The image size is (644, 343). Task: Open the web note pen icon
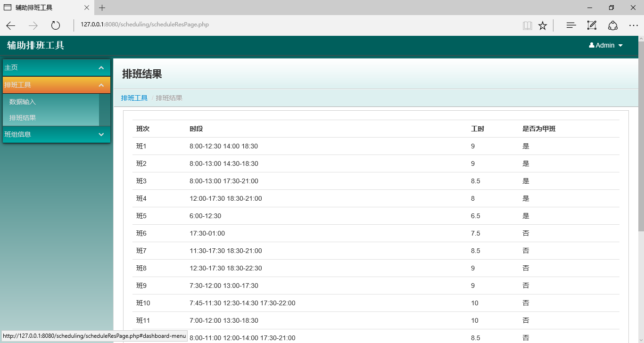592,25
